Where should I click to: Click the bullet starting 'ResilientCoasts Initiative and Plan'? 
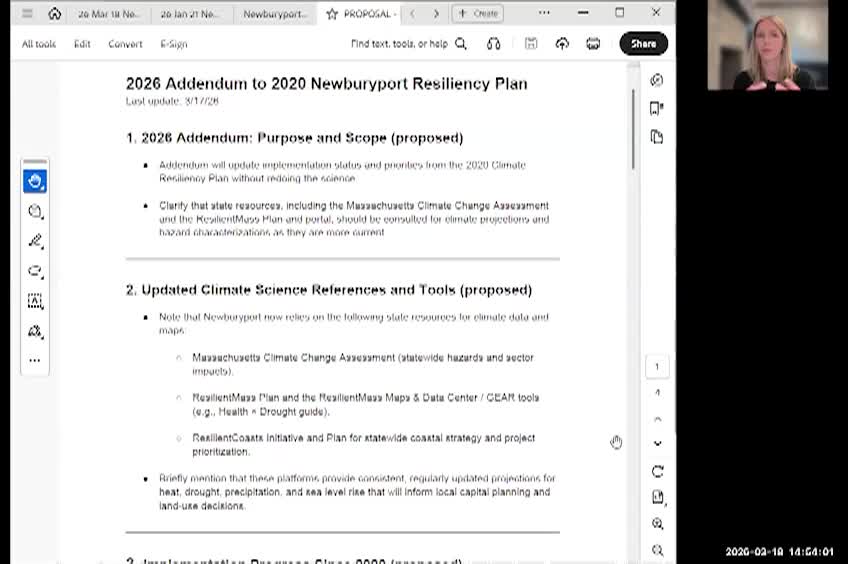coord(363,444)
